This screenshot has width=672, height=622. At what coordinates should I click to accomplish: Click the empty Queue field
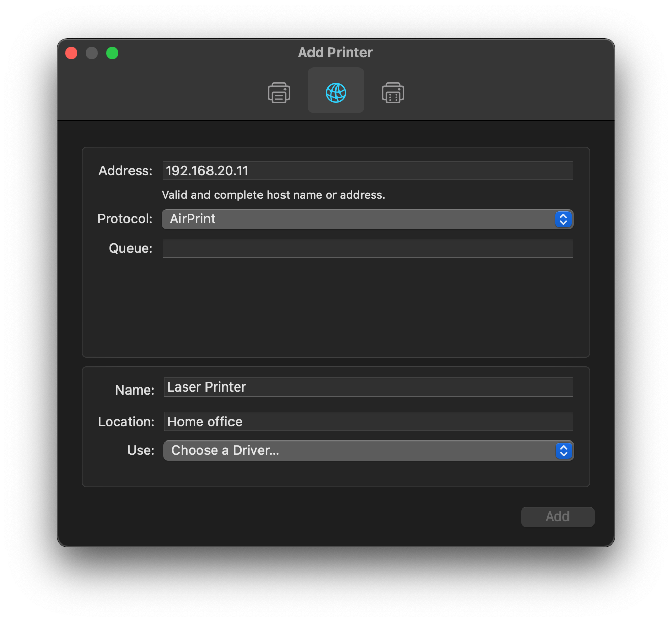click(367, 248)
